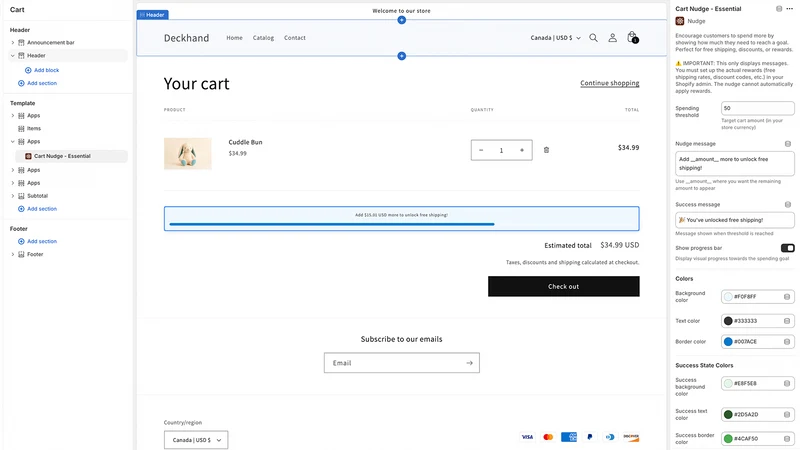This screenshot has height=450, width=800.
Task: Open Catalog navigation link
Action: click(x=263, y=38)
